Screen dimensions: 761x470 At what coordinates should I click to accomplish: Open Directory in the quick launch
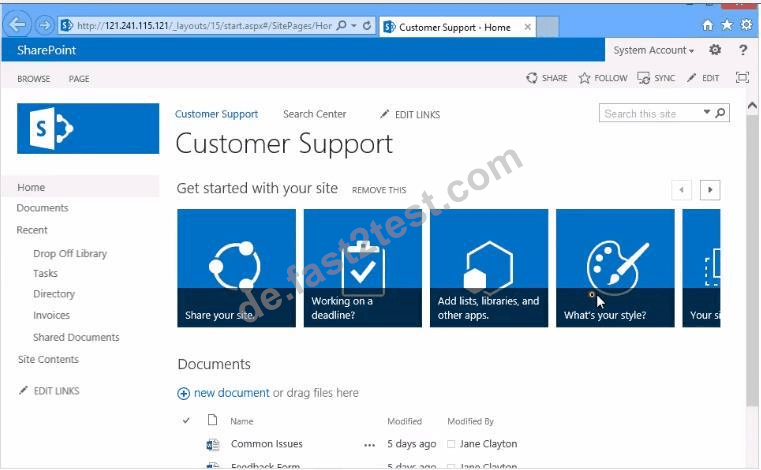coord(54,294)
